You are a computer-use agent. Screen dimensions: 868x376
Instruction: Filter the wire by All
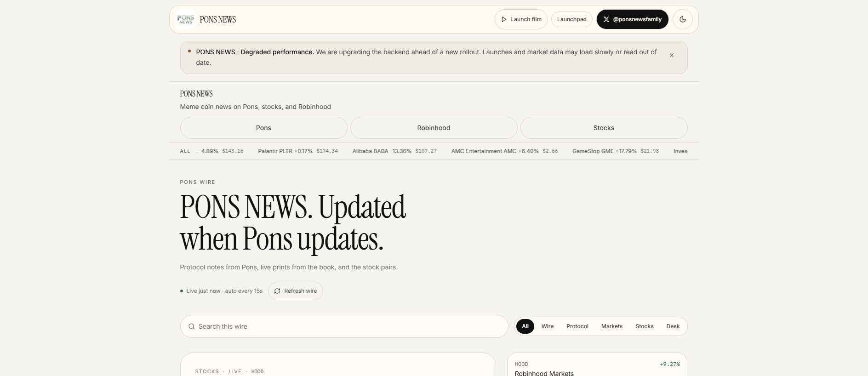tap(525, 326)
